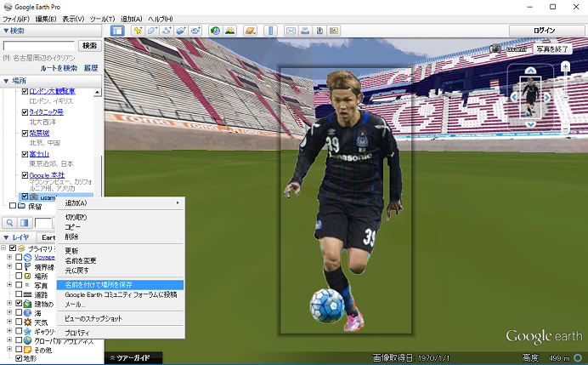Image resolution: width=588 pixels, height=365 pixels.
Task: Click the email envelope icon
Action: (x=291, y=31)
